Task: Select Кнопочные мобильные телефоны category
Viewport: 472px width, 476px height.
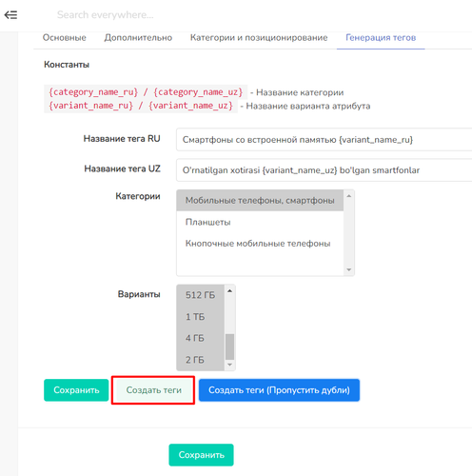Action: 260,244
